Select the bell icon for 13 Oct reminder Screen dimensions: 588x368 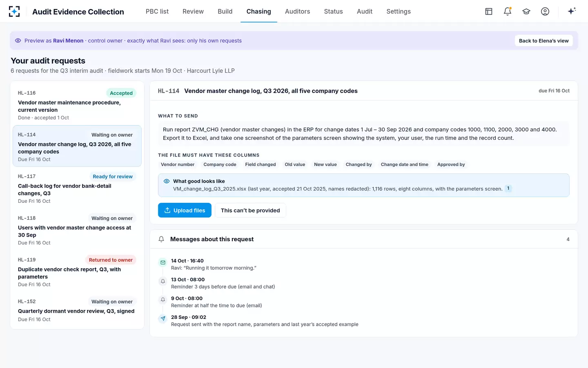[x=163, y=281]
